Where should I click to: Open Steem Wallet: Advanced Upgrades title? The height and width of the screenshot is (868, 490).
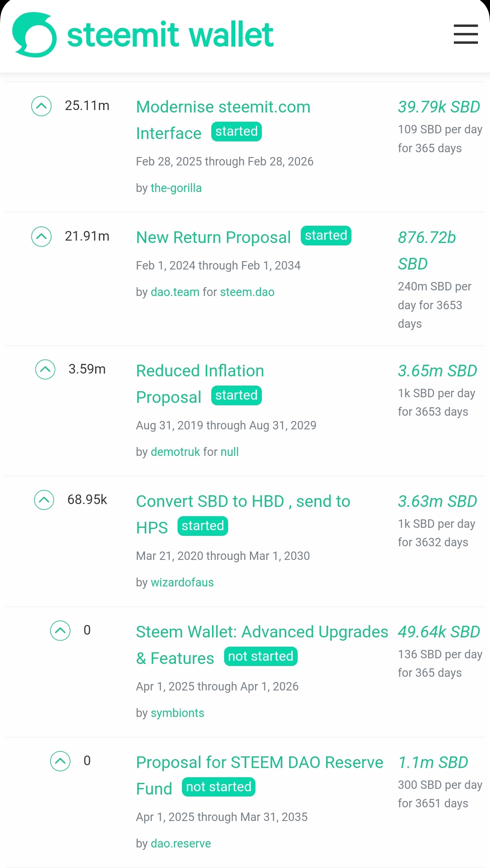point(262,632)
